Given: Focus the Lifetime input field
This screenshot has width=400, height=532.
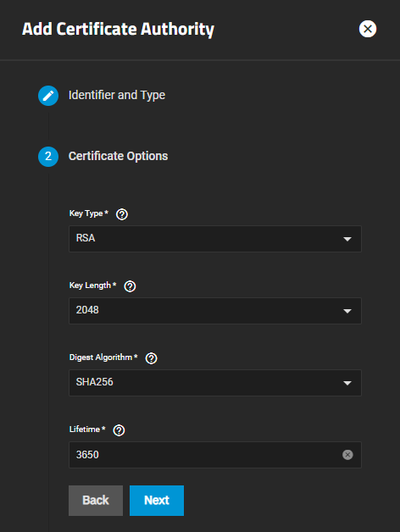Looking at the screenshot, I should click(x=215, y=455).
